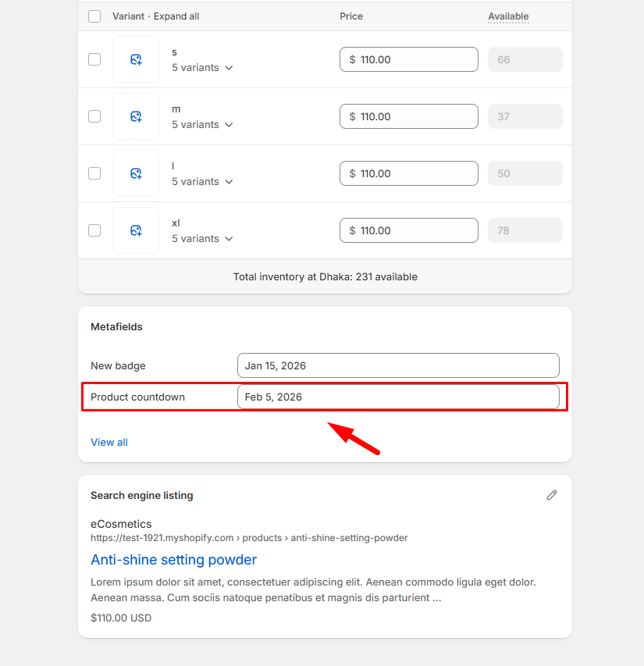Edit the price field for the xl variant

[409, 230]
